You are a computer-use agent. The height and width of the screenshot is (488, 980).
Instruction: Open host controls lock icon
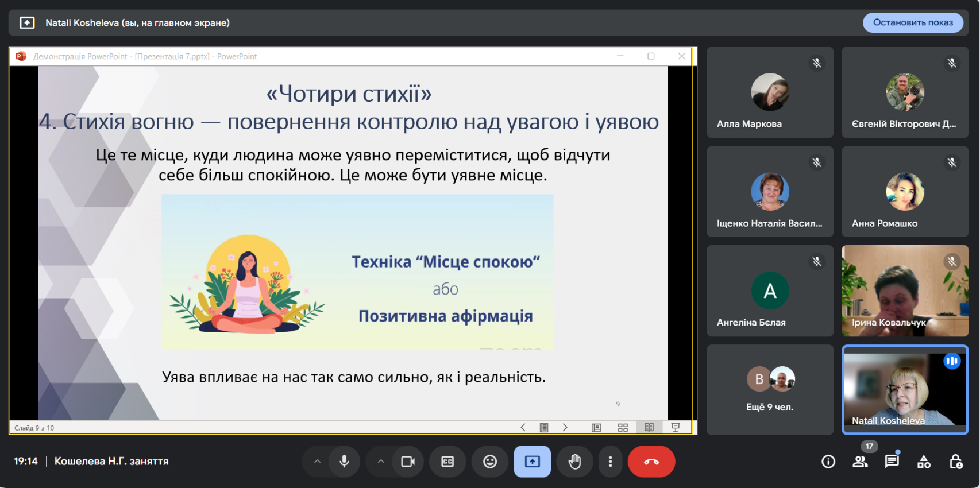tap(956, 462)
